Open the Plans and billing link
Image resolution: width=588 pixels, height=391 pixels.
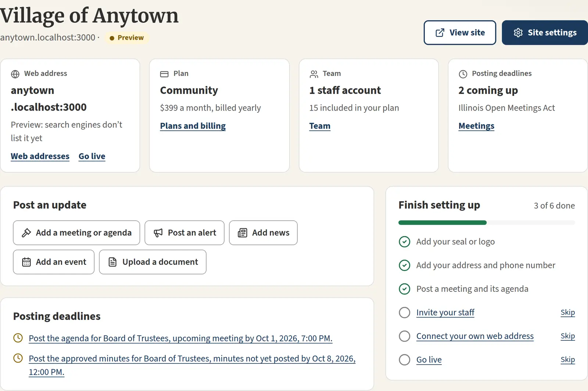(193, 126)
